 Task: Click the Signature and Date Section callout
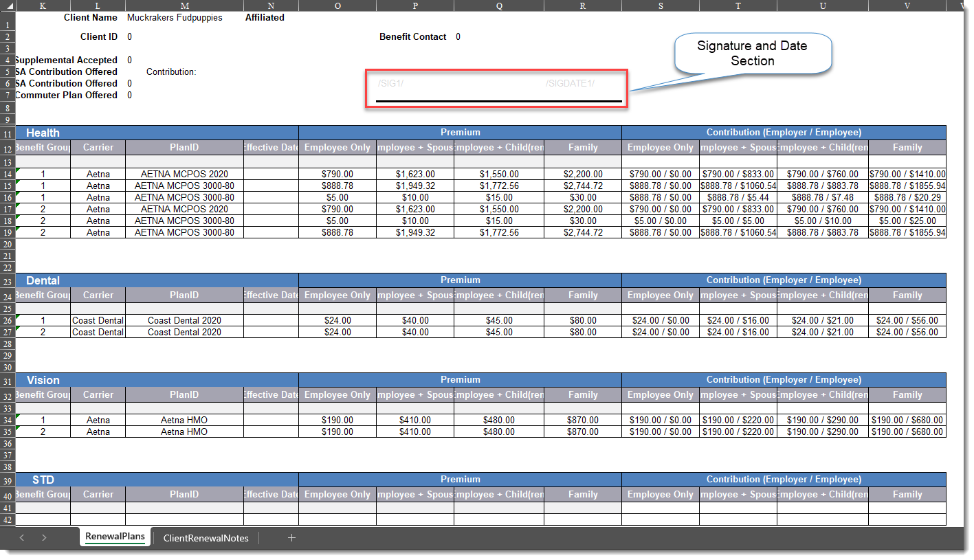click(x=752, y=54)
